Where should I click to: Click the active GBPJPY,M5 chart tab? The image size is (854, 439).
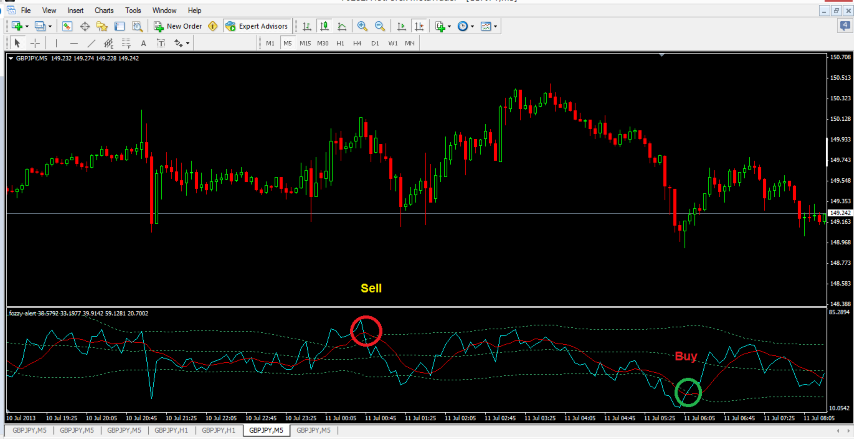[266, 430]
